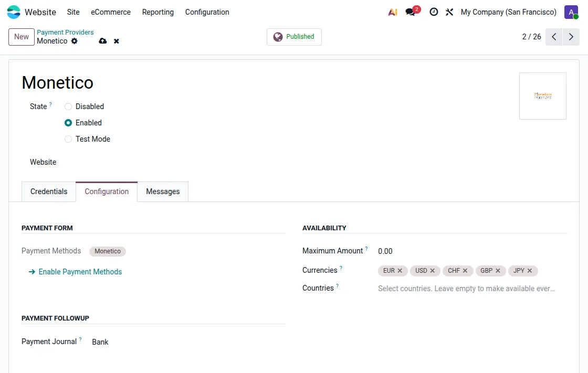Image resolution: width=588 pixels, height=373 pixels.
Task: Open the Reporting menu
Action: click(x=158, y=12)
